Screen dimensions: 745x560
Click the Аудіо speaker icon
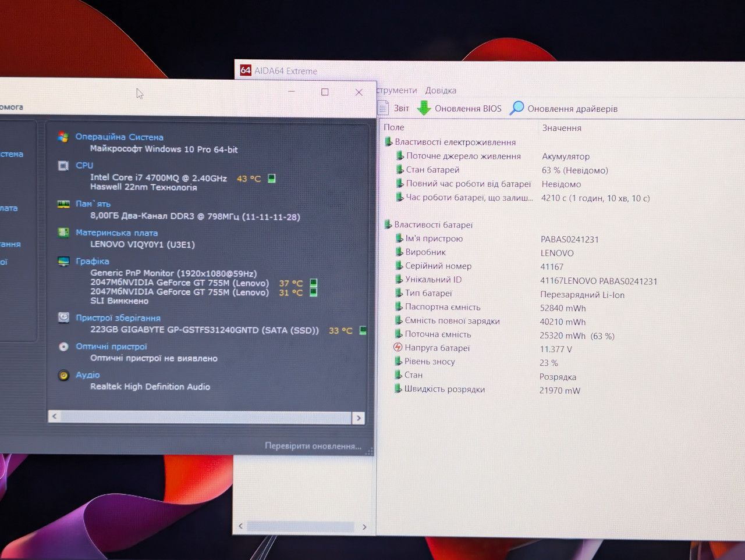point(63,375)
